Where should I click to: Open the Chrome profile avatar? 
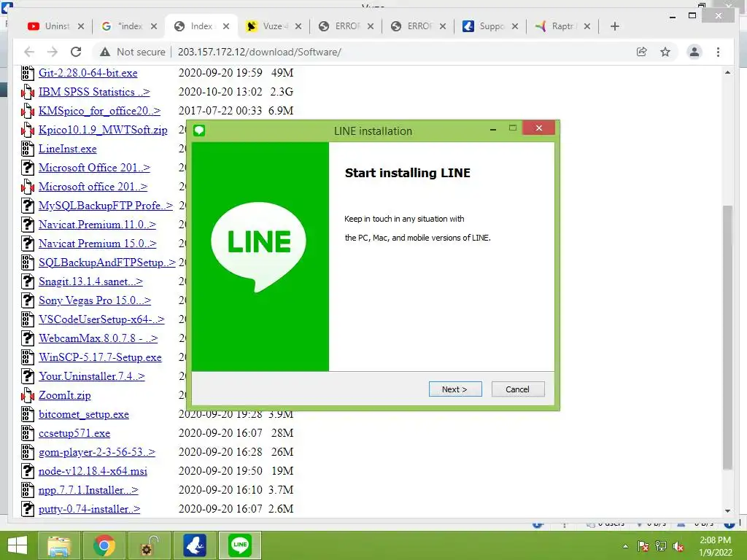point(694,52)
